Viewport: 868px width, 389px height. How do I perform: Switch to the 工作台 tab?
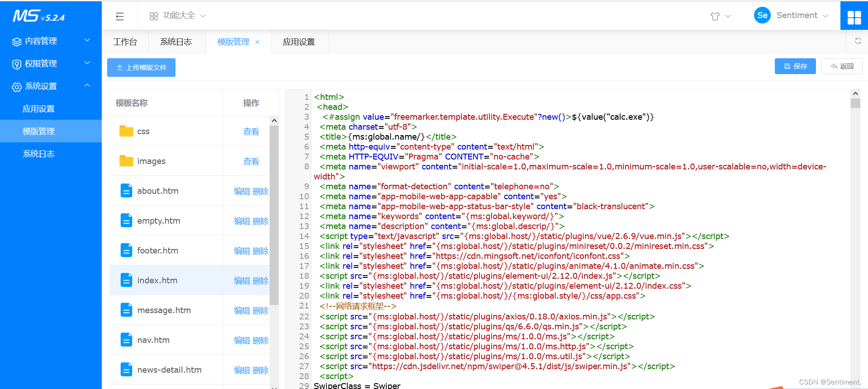click(125, 42)
